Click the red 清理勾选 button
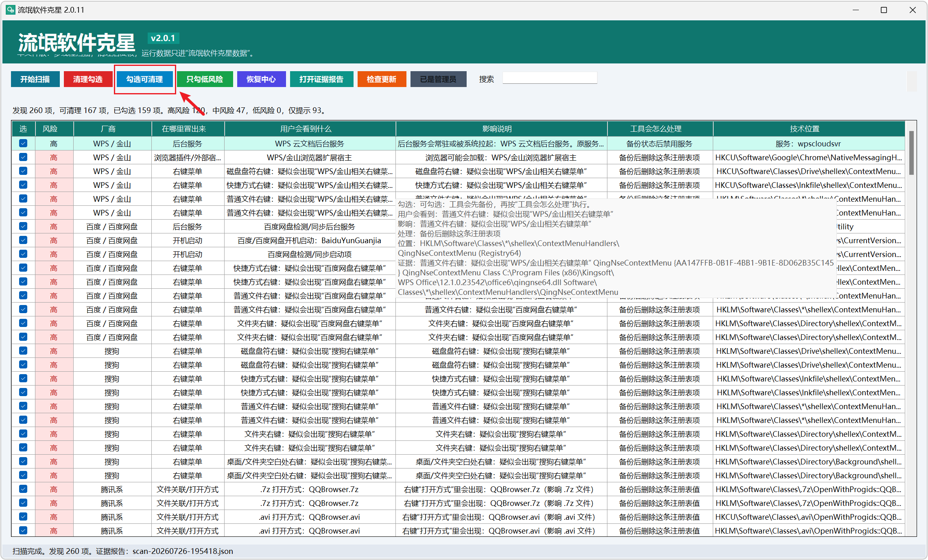 point(88,79)
